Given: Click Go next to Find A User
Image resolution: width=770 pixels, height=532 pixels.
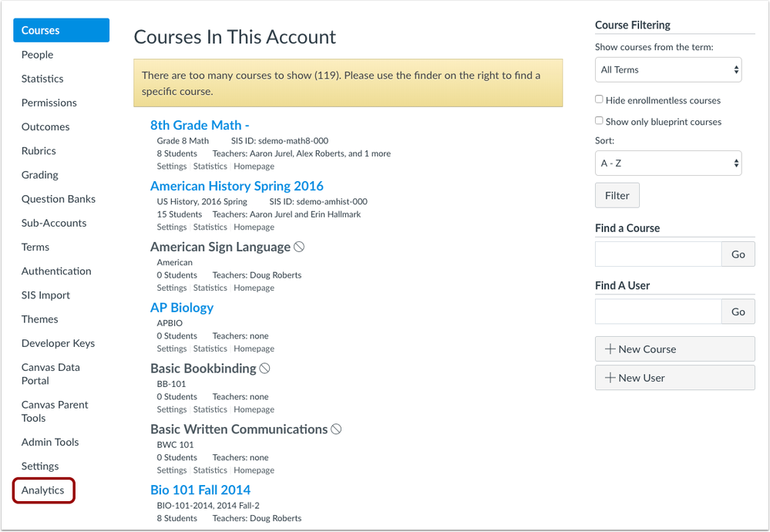Looking at the screenshot, I should (738, 311).
